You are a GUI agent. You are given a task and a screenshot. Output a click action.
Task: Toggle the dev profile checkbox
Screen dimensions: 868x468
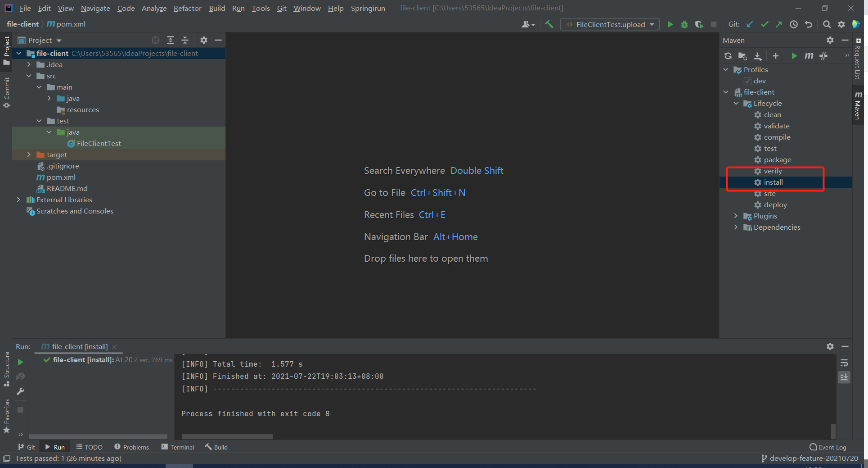coord(747,81)
